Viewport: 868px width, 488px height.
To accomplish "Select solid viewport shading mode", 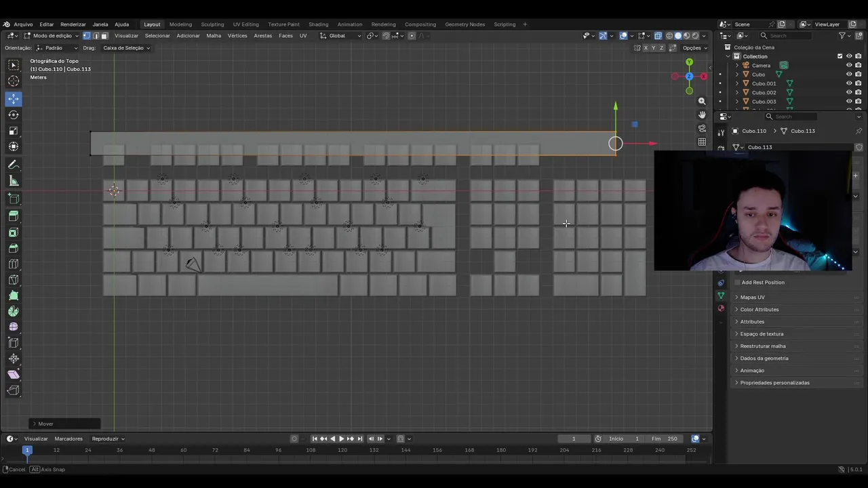I will (x=677, y=36).
